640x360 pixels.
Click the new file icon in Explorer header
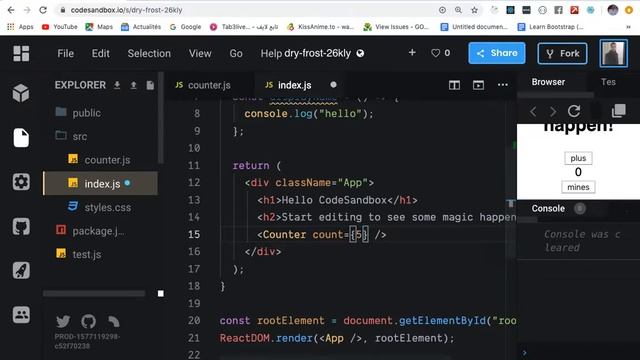click(x=150, y=85)
